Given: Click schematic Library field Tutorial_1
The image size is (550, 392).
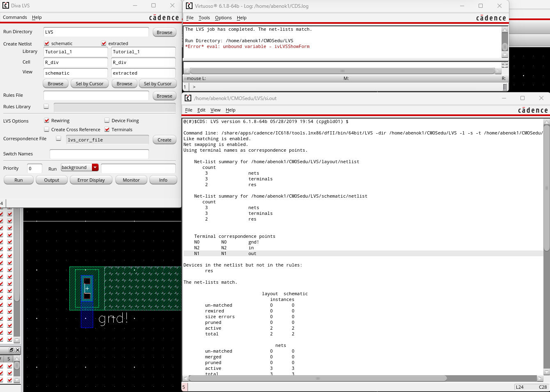Looking at the screenshot, I should tap(76, 52).
